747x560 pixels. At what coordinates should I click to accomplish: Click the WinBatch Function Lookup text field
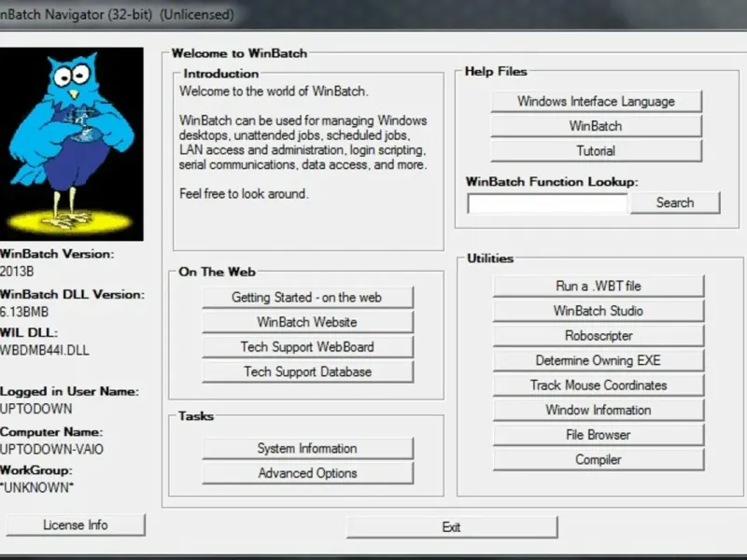pyautogui.click(x=547, y=203)
